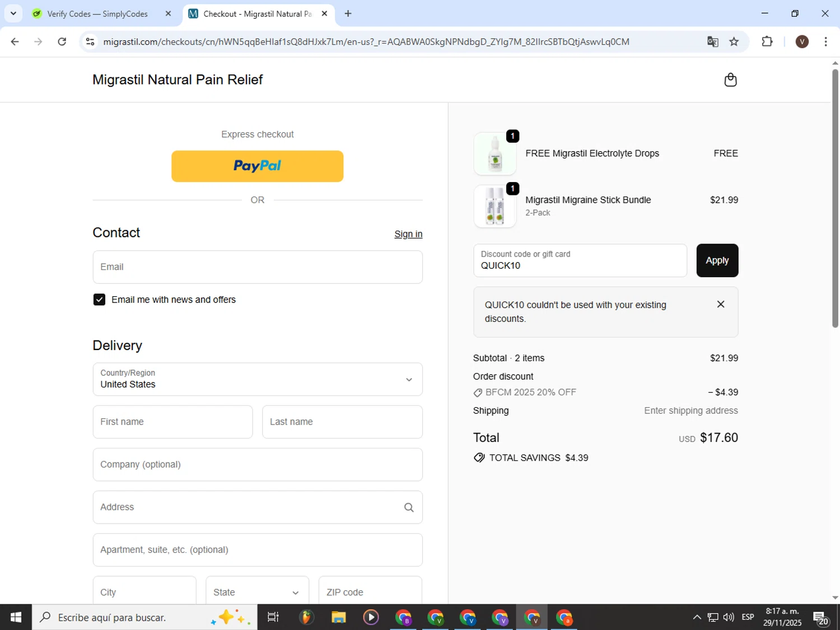840x630 pixels.
Task: Focus the First name field
Action: click(x=172, y=422)
